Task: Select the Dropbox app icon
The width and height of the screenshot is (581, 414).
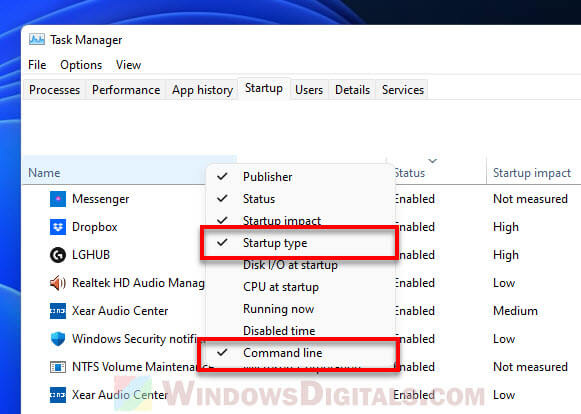Action: tap(58, 227)
